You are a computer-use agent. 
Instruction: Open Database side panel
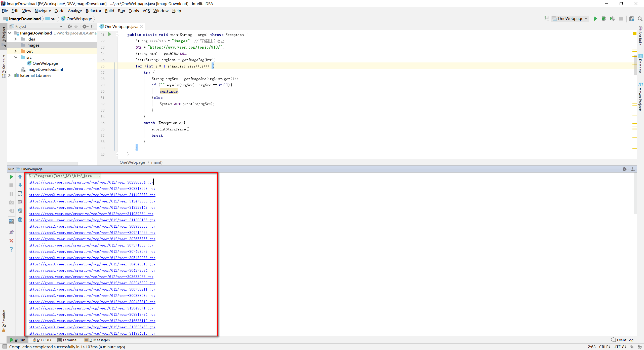[x=640, y=64]
